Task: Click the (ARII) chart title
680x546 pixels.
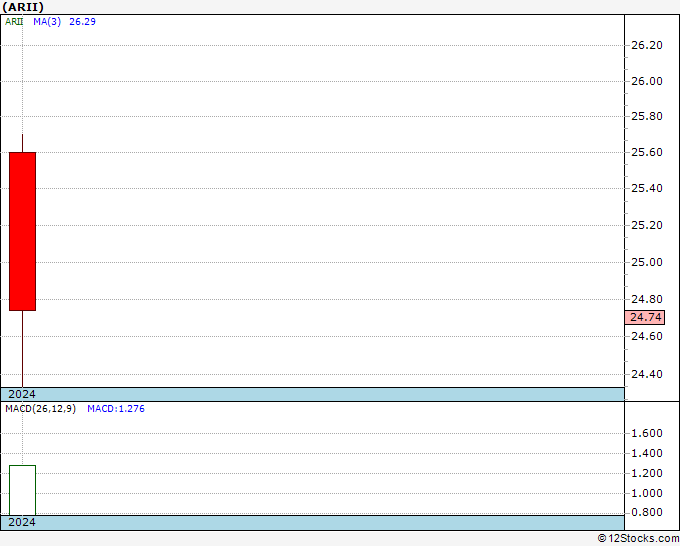Action: click(23, 7)
